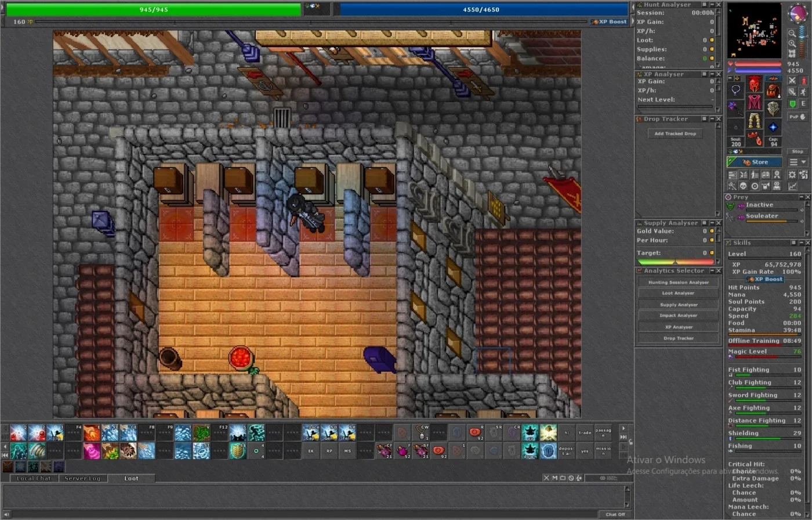Collapse the Analytics Selector panel
The image size is (812, 520).
[711, 270]
